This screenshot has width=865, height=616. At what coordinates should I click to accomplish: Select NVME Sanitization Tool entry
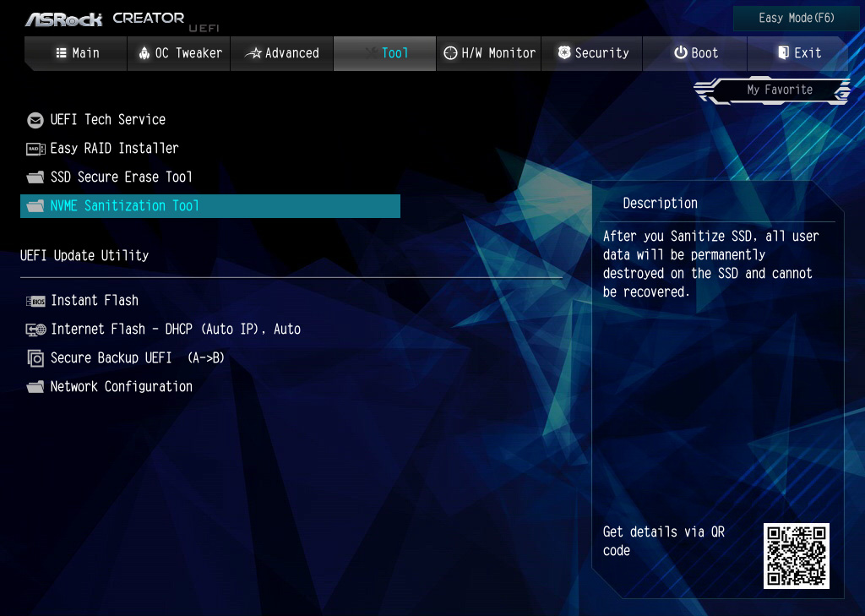[x=210, y=206]
